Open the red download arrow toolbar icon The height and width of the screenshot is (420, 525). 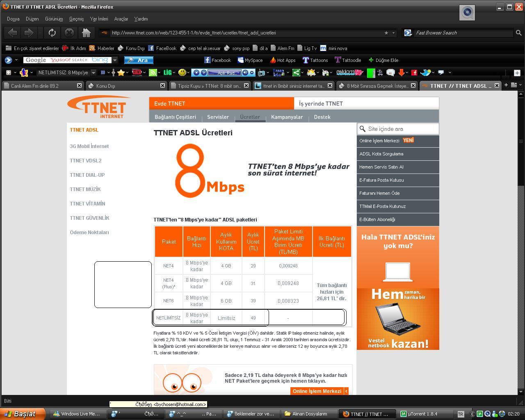[x=401, y=73]
